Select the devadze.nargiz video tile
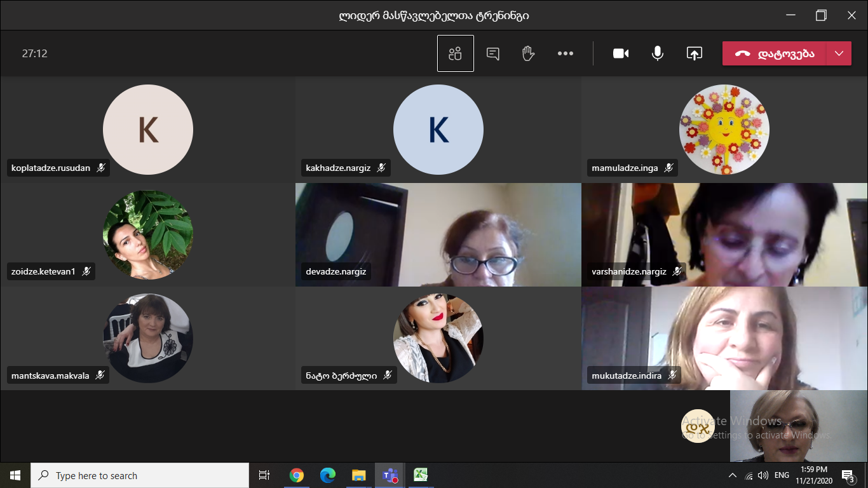868x488 pixels. click(438, 235)
